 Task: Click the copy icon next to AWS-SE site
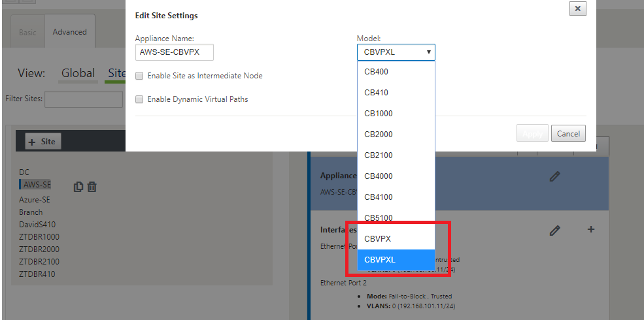[x=78, y=187]
